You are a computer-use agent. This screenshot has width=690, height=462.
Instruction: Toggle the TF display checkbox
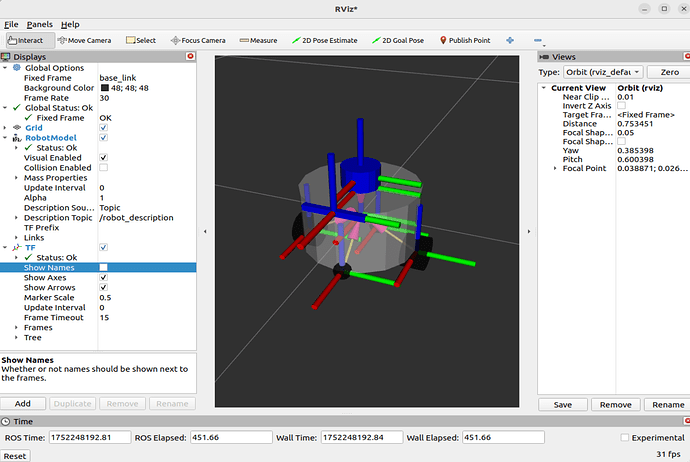[103, 247]
